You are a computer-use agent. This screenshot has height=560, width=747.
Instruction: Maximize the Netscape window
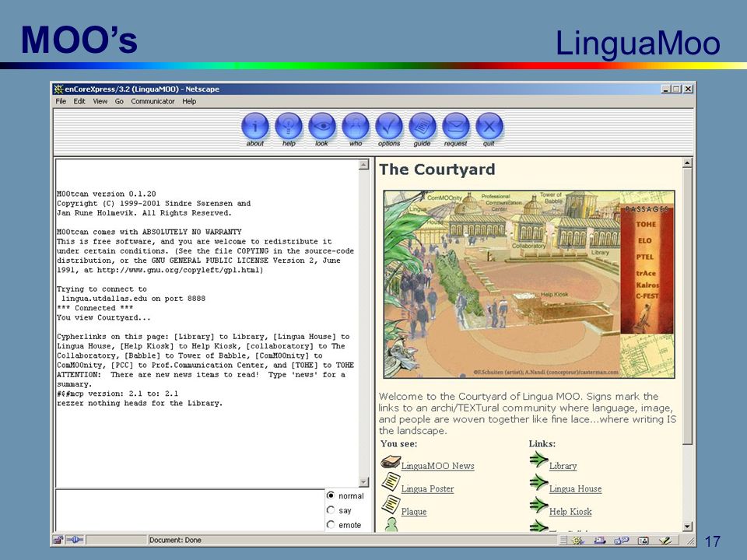click(675, 89)
